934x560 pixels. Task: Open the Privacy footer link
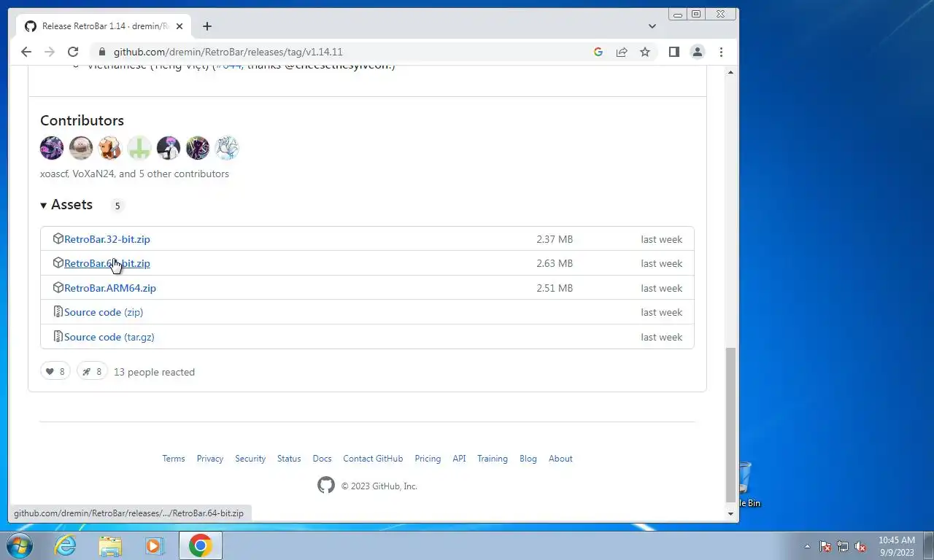[210, 459]
